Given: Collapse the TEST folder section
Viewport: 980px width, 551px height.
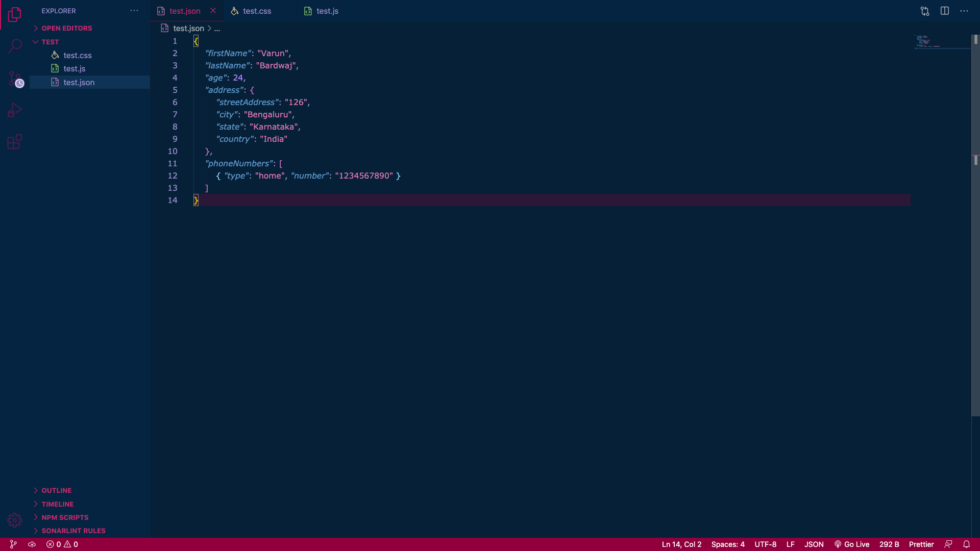Looking at the screenshot, I should pos(50,42).
